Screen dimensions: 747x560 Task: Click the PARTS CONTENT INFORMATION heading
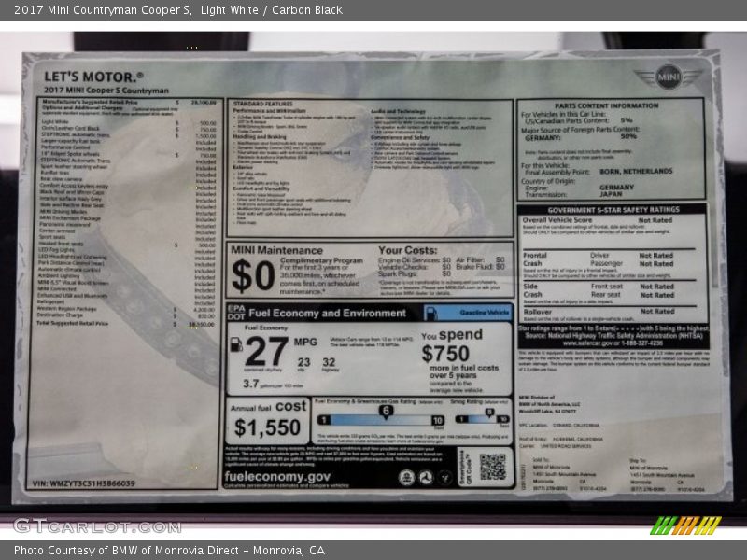coord(606,105)
